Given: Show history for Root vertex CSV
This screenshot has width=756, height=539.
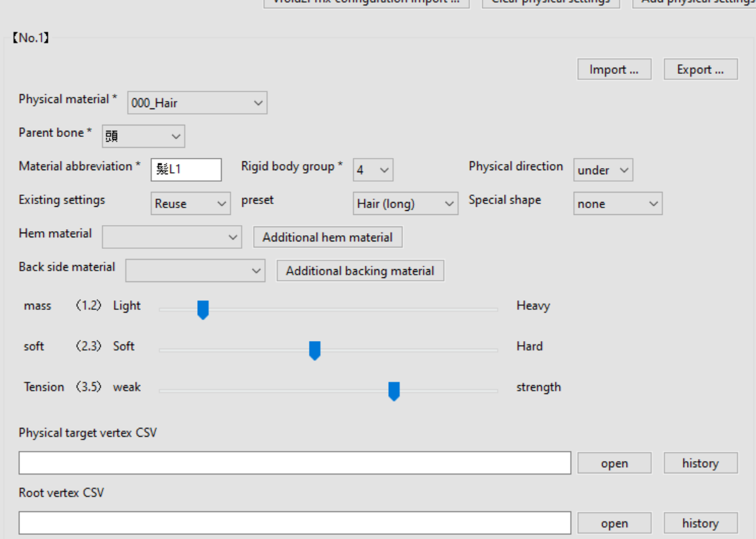Looking at the screenshot, I should (x=700, y=523).
